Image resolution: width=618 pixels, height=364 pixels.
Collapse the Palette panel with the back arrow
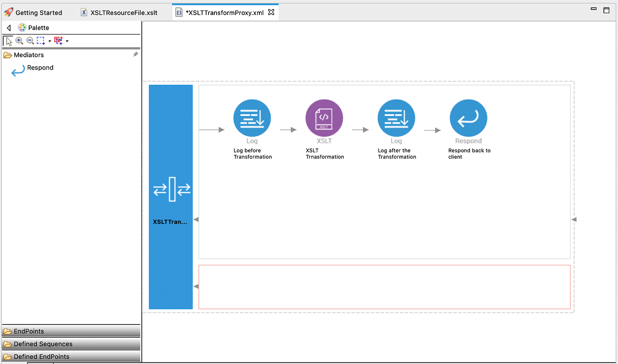point(8,27)
